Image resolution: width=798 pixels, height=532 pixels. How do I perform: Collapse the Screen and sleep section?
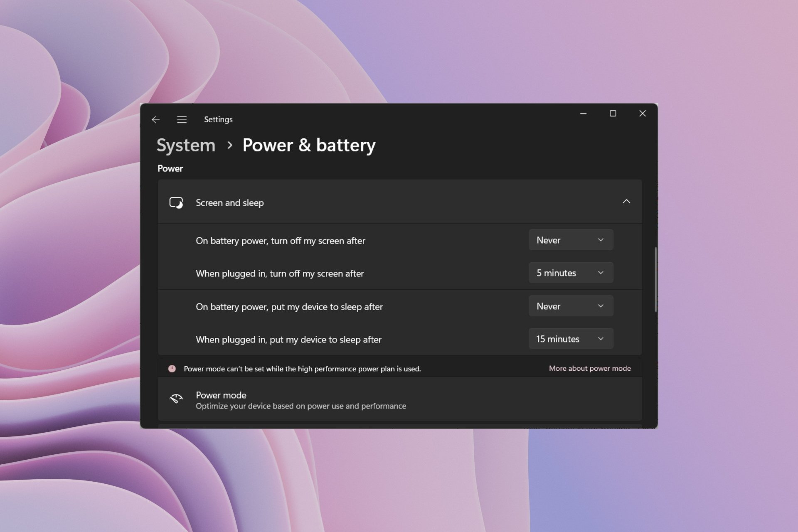click(626, 201)
